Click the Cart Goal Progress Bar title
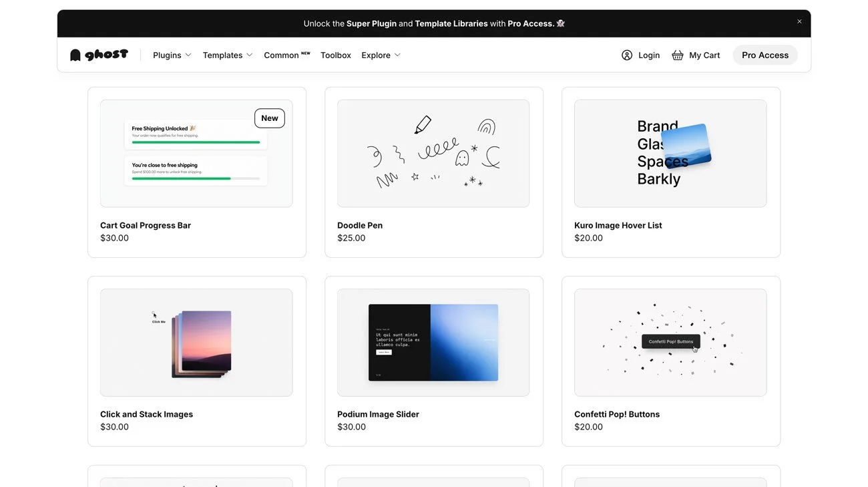868x487 pixels. [x=146, y=226]
